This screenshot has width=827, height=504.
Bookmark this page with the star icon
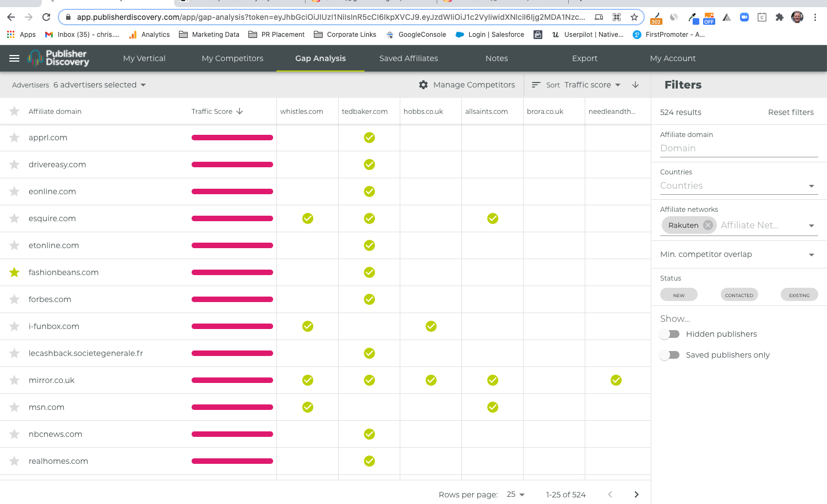pos(634,17)
